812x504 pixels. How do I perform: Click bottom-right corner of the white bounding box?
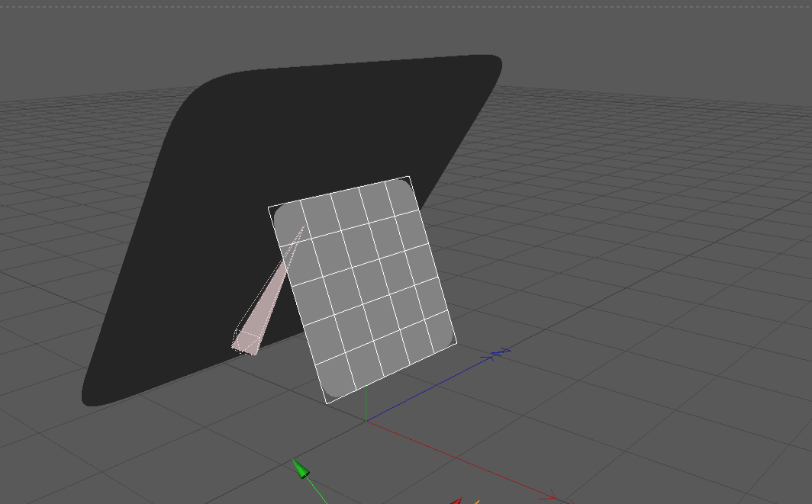tap(456, 342)
